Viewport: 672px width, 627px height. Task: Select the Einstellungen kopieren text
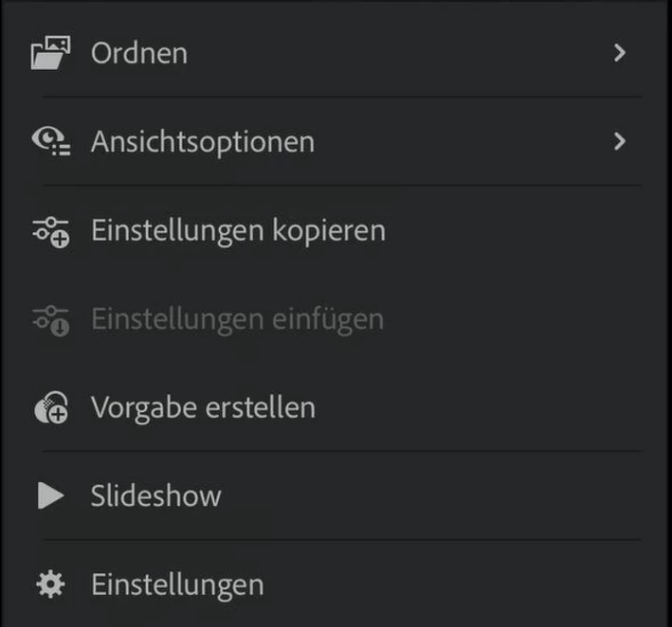[238, 230]
